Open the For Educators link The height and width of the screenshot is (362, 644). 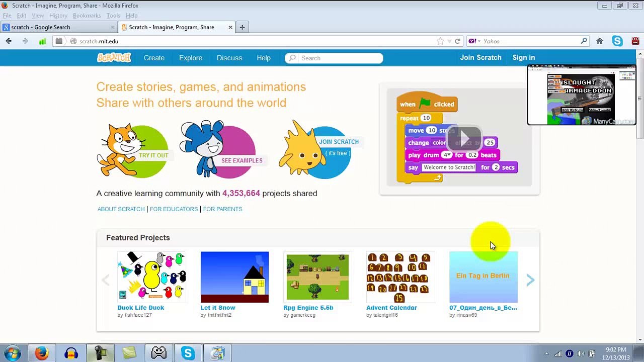tap(174, 209)
